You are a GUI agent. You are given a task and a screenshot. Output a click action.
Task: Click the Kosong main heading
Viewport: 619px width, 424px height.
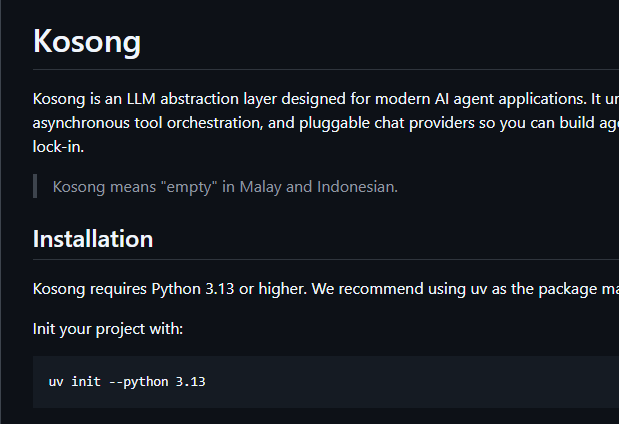tap(87, 42)
